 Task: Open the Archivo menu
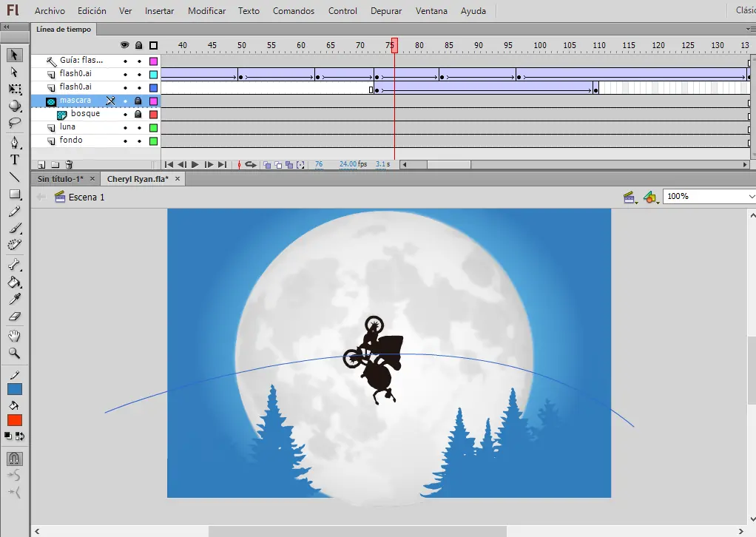pyautogui.click(x=50, y=10)
